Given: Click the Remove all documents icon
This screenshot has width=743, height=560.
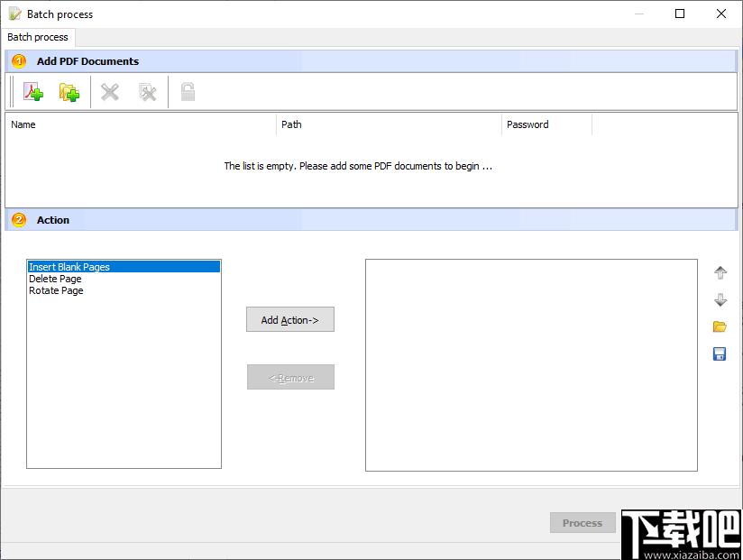Looking at the screenshot, I should [x=147, y=92].
